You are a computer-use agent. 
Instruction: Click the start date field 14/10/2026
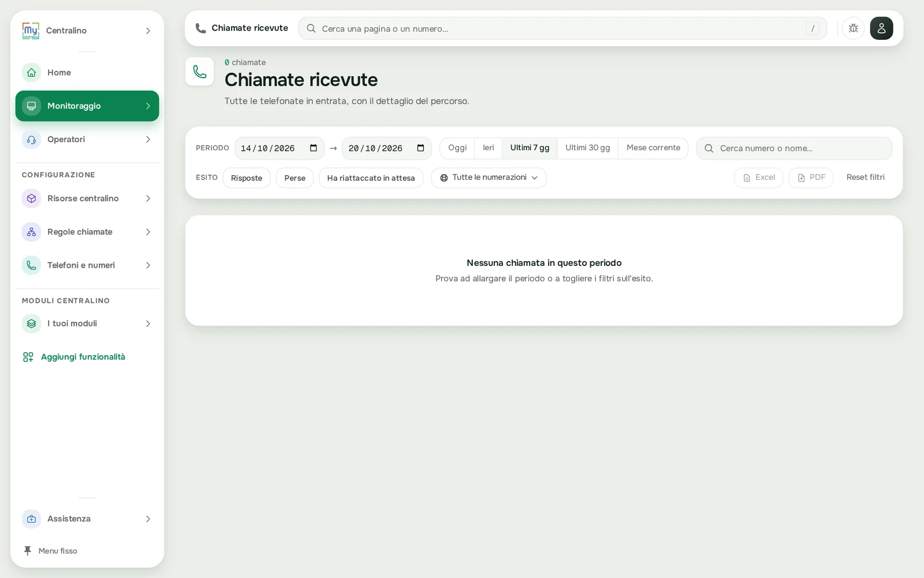pyautogui.click(x=280, y=148)
